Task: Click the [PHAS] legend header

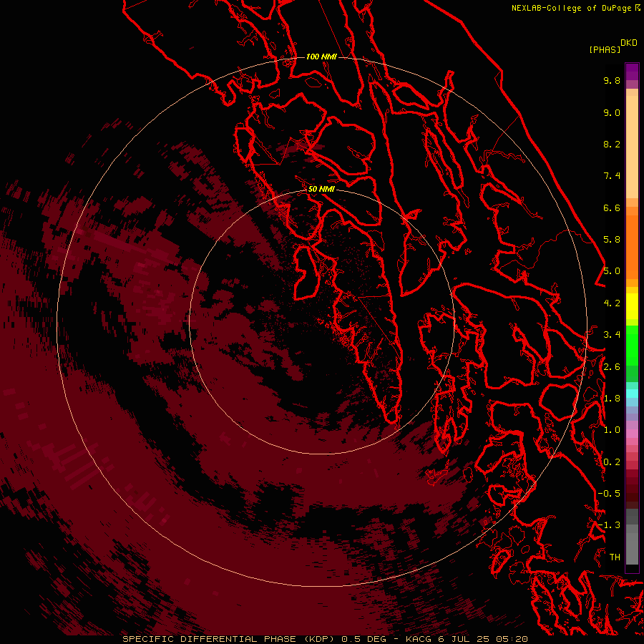Action: [605, 49]
